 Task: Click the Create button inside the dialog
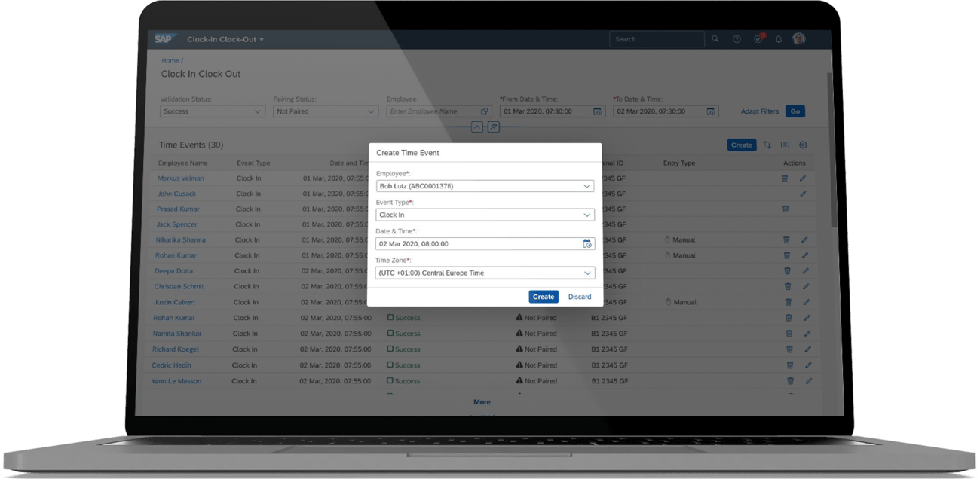tap(543, 297)
